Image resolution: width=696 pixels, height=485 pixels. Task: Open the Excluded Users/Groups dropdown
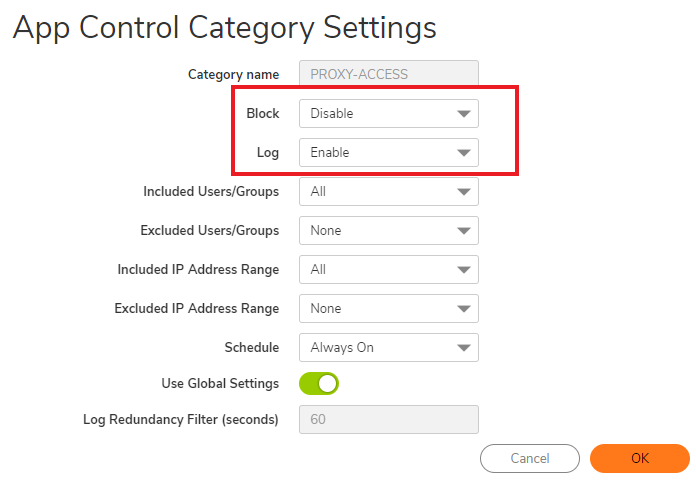[388, 231]
